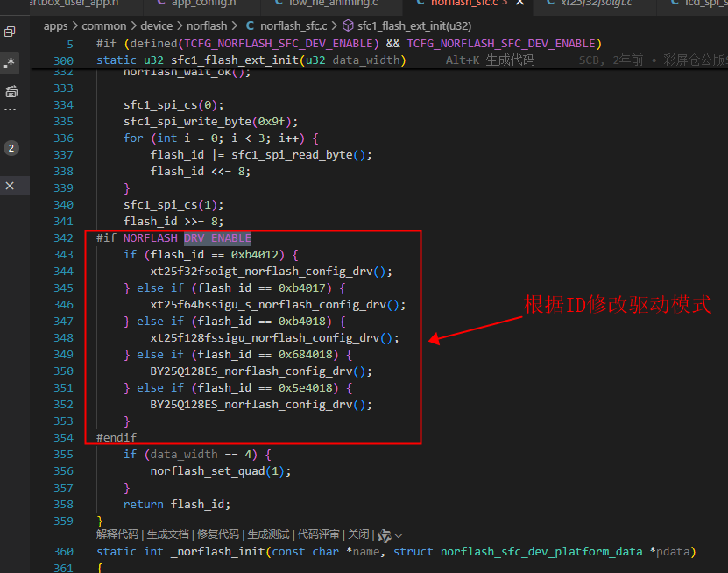This screenshot has height=573, width=728.
Task: Dismiss the search result with the X icon
Action: pos(10,186)
